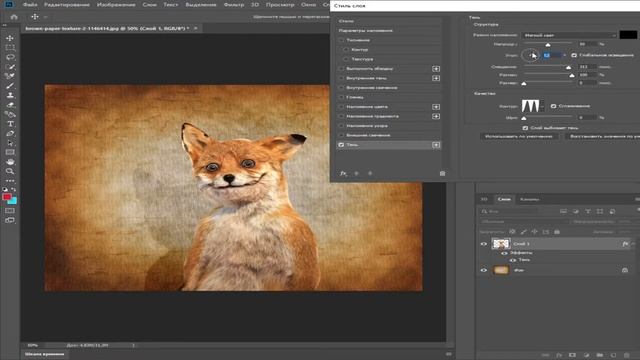Select the Pen tool
The height and width of the screenshot is (360, 640).
click(x=10, y=133)
